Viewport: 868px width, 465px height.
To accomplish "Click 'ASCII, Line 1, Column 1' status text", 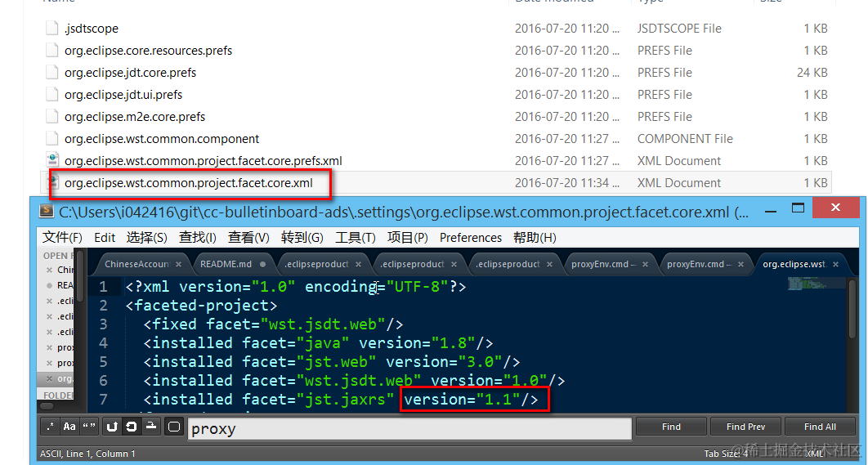I will pyautogui.click(x=87, y=454).
